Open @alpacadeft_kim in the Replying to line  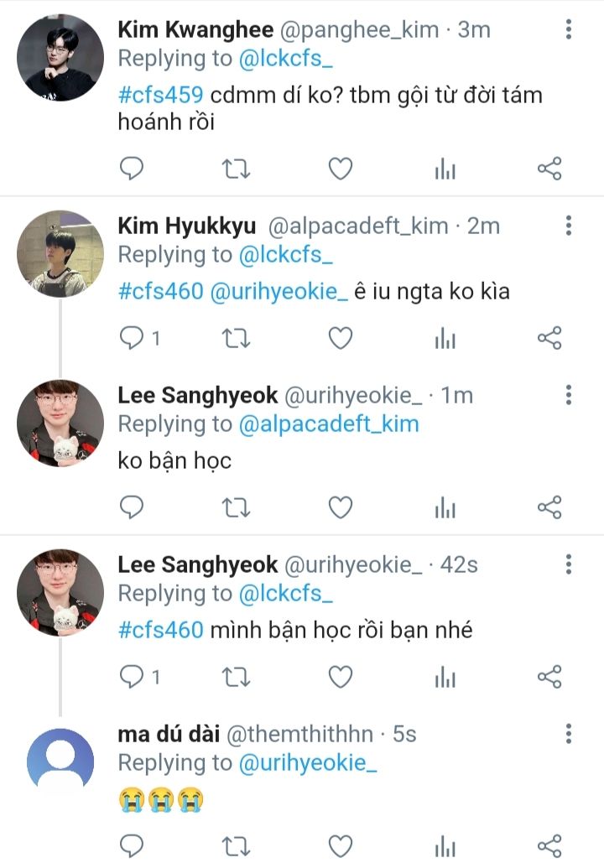pyautogui.click(x=329, y=424)
